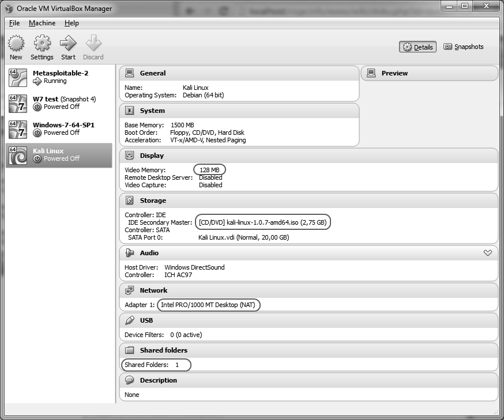Open the Machine menu

(42, 23)
